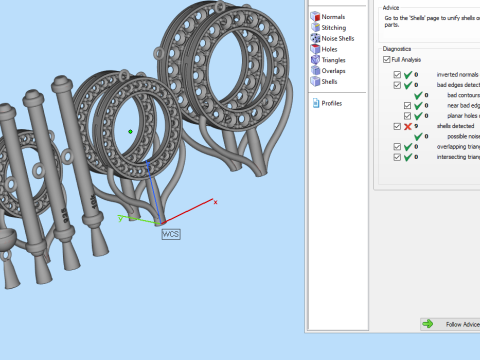Click the green check beside intersecting triangles

click(407, 157)
